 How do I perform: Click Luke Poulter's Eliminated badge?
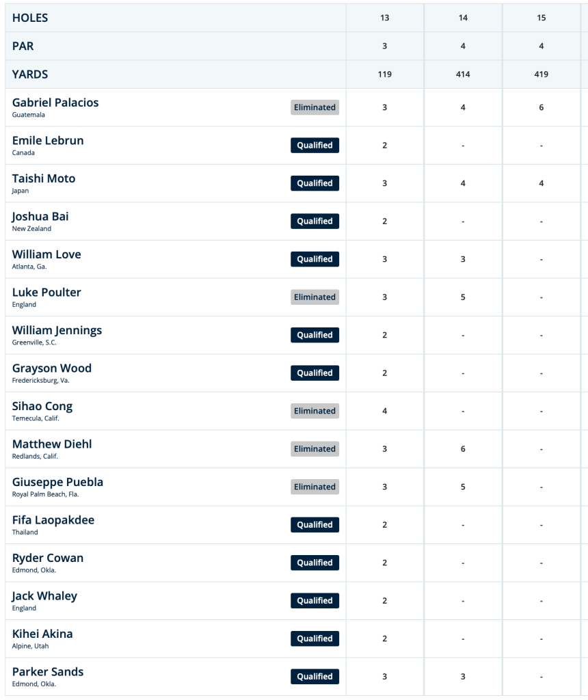tap(315, 297)
